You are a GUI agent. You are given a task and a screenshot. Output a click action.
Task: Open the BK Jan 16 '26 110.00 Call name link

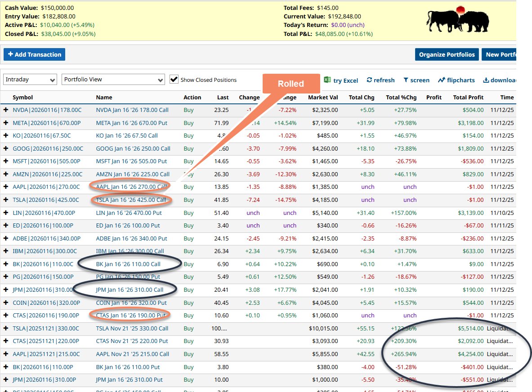pyautogui.click(x=128, y=264)
